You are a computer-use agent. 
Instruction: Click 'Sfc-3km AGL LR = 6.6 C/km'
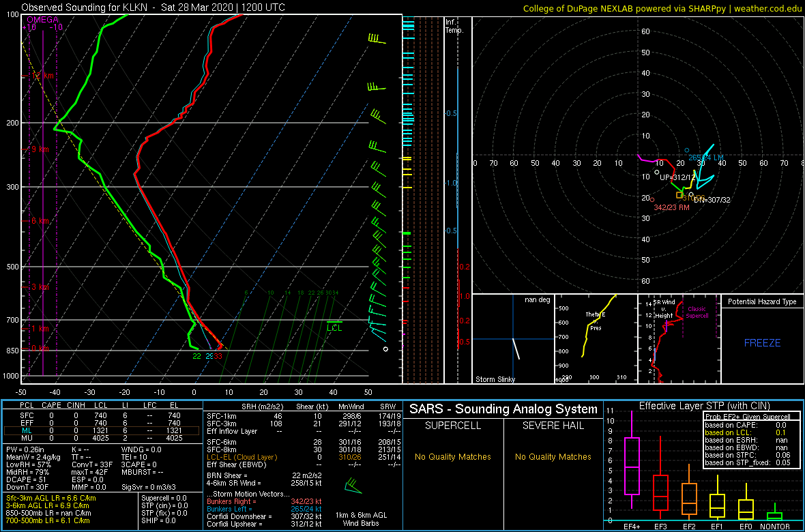coord(50,498)
